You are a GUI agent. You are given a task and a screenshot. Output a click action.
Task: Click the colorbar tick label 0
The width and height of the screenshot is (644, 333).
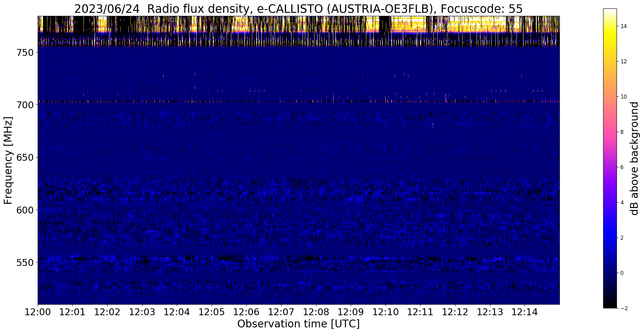pyautogui.click(x=622, y=273)
